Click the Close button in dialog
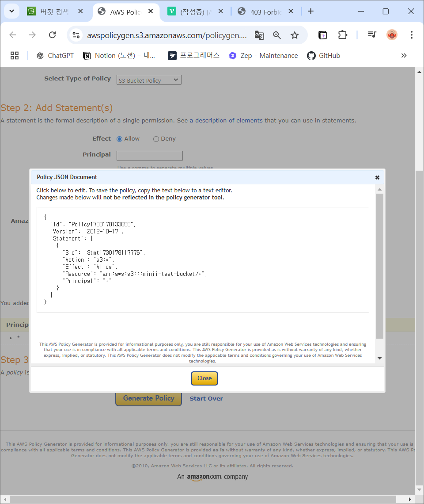Image resolution: width=424 pixels, height=504 pixels. [204, 378]
